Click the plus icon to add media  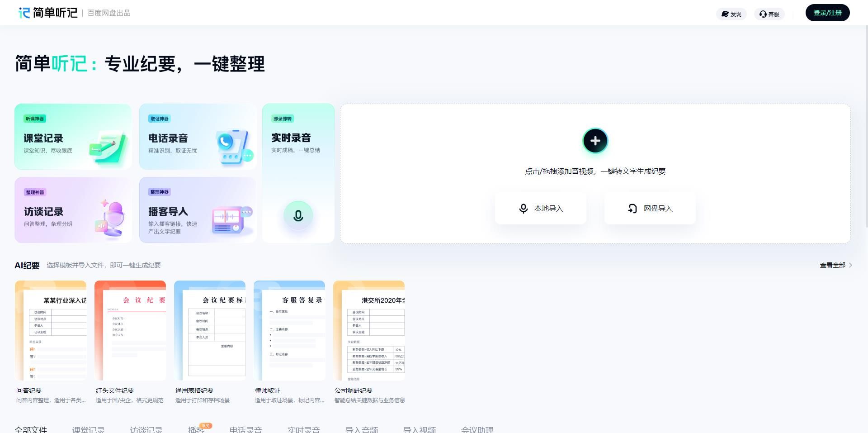pyautogui.click(x=595, y=141)
